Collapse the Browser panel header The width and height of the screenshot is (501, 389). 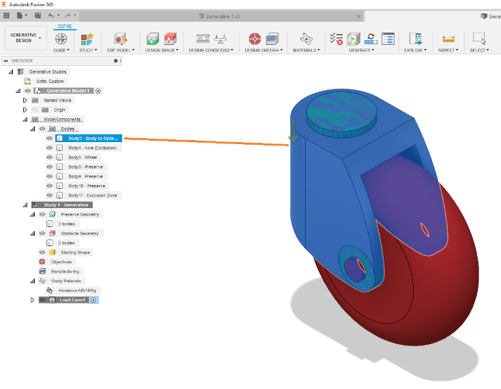click(6, 61)
